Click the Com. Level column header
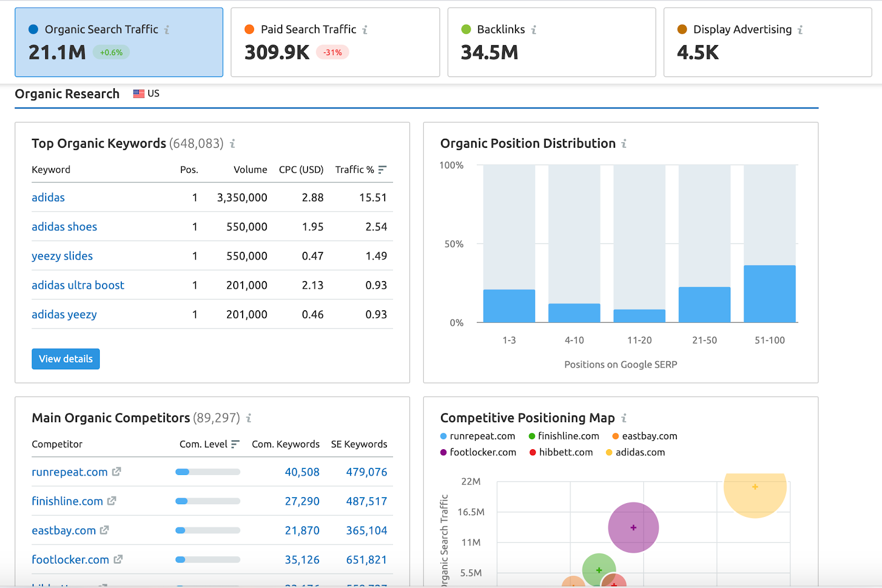This screenshot has height=588, width=882. click(x=203, y=444)
